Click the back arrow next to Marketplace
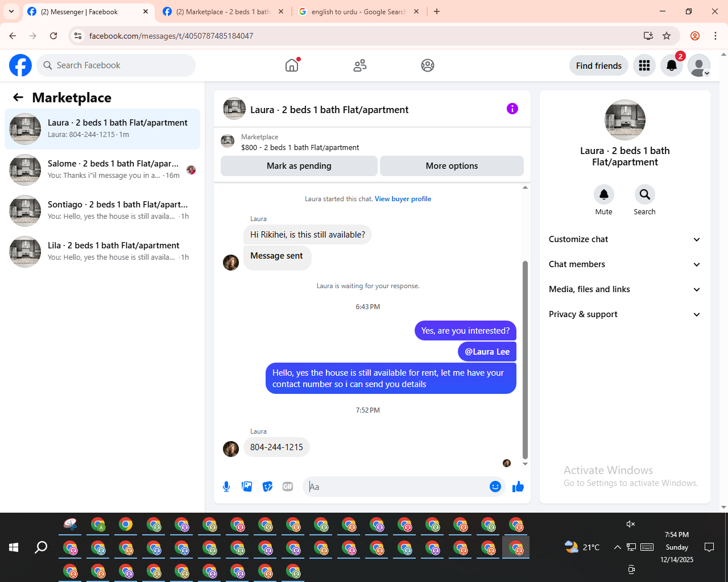 18,97
